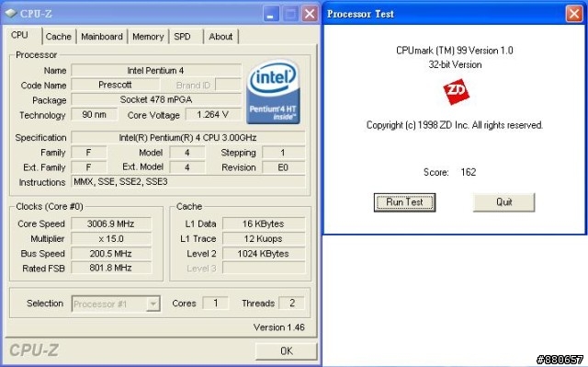Click the Core Voltage value 1.264 V
Image resolution: width=588 pixels, height=367 pixels.
[x=213, y=115]
